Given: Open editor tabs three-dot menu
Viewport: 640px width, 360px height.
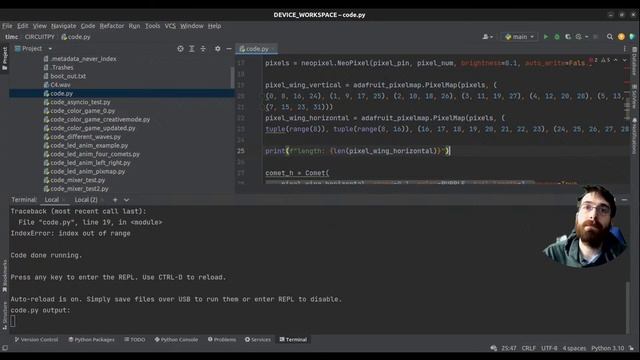Looking at the screenshot, I should click(624, 49).
